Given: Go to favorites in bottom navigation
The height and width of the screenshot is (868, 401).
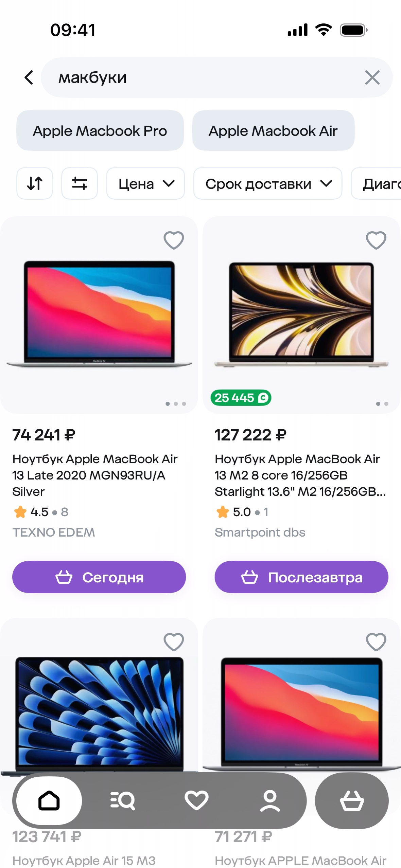Looking at the screenshot, I should pyautogui.click(x=196, y=800).
